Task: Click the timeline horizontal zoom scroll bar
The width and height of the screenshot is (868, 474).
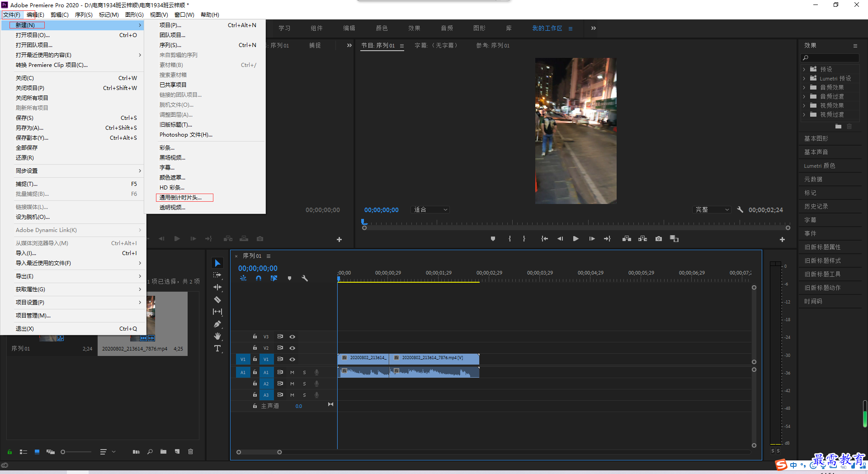Action: click(x=259, y=452)
